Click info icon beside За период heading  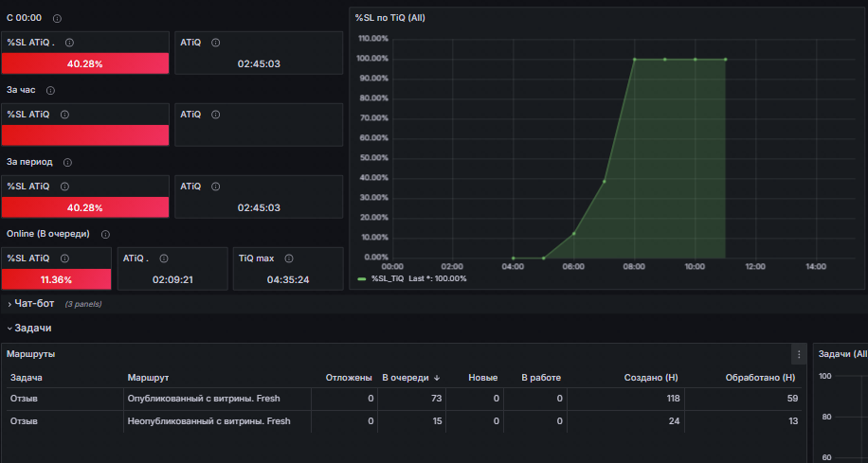tap(67, 163)
